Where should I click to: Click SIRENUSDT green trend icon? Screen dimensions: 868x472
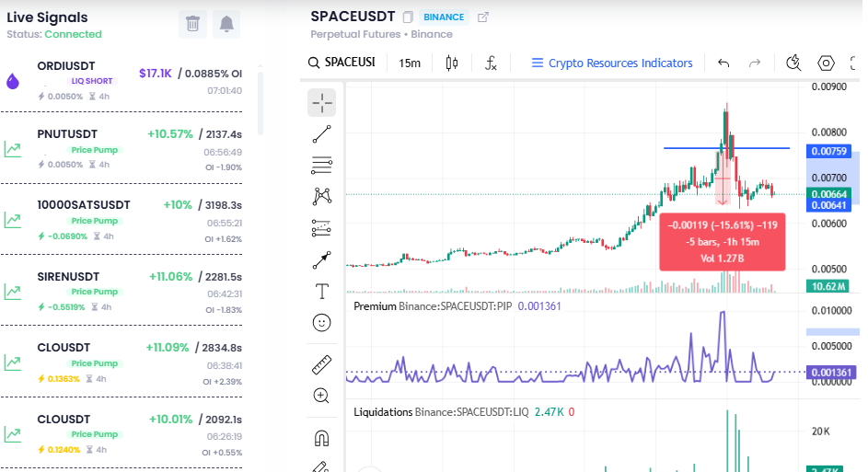(13, 291)
